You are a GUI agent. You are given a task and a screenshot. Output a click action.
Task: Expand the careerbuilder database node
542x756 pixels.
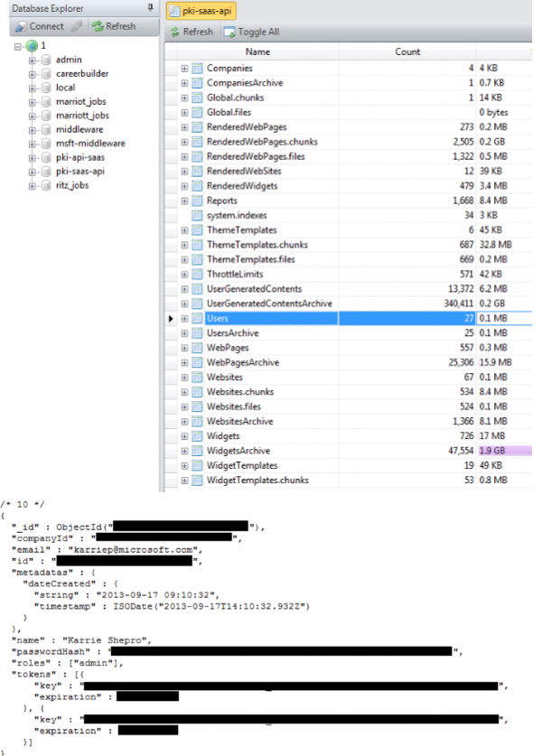click(32, 74)
